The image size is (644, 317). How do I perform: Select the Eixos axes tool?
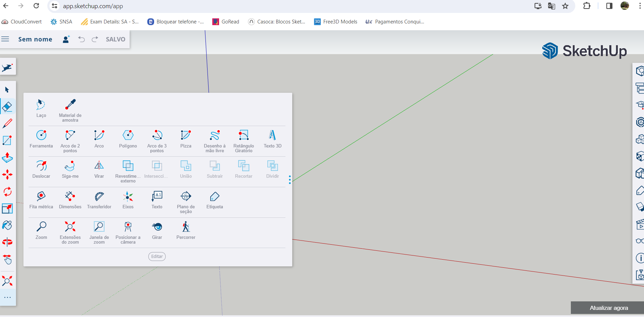(x=128, y=200)
